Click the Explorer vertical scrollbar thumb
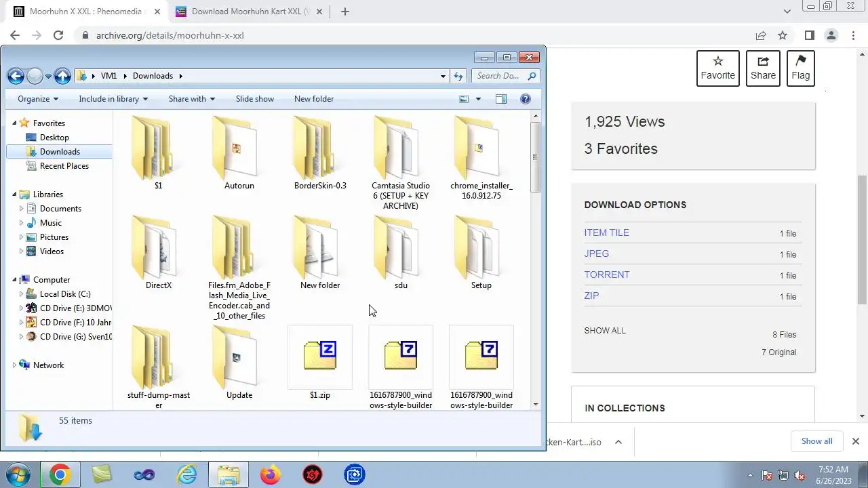Screen dimensions: 868x488 click(535, 157)
